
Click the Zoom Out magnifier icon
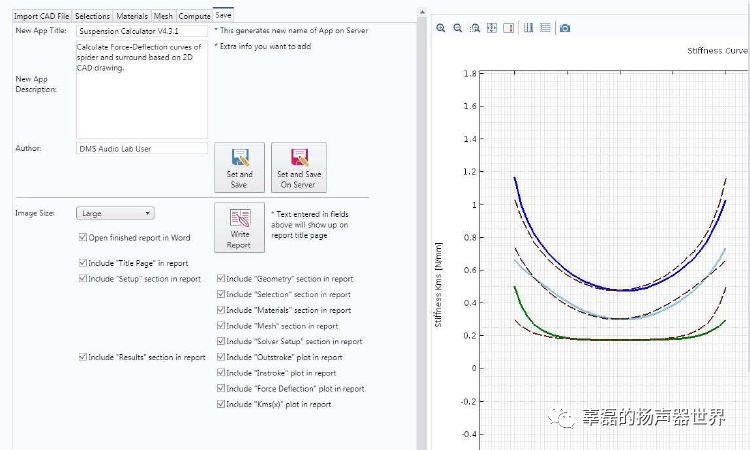458,28
